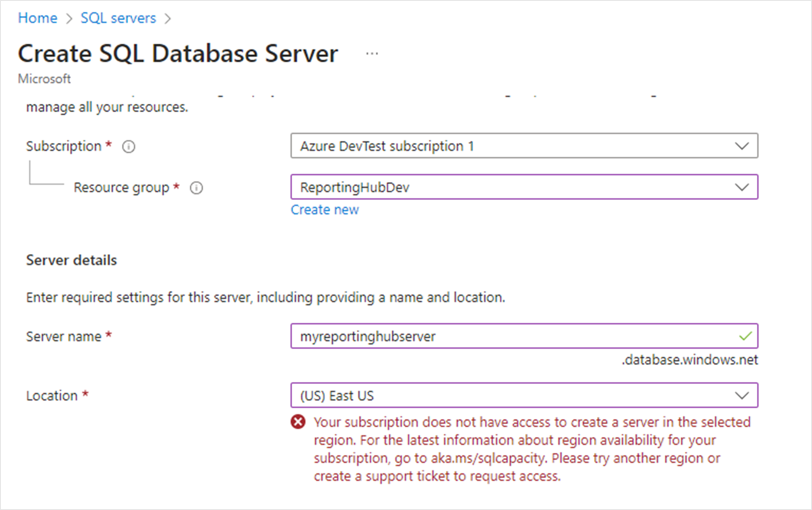Click the 'manage all your resources.' text

tap(107, 107)
